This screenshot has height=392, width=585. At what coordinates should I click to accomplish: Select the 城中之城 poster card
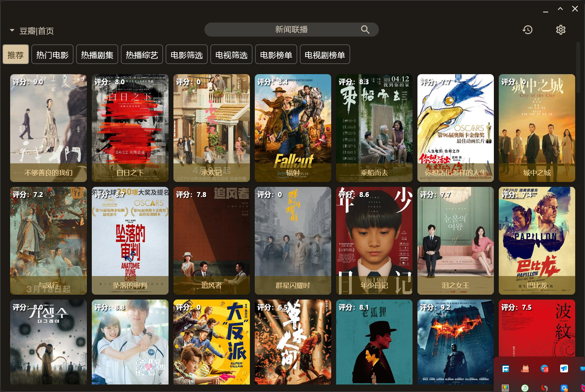point(537,128)
